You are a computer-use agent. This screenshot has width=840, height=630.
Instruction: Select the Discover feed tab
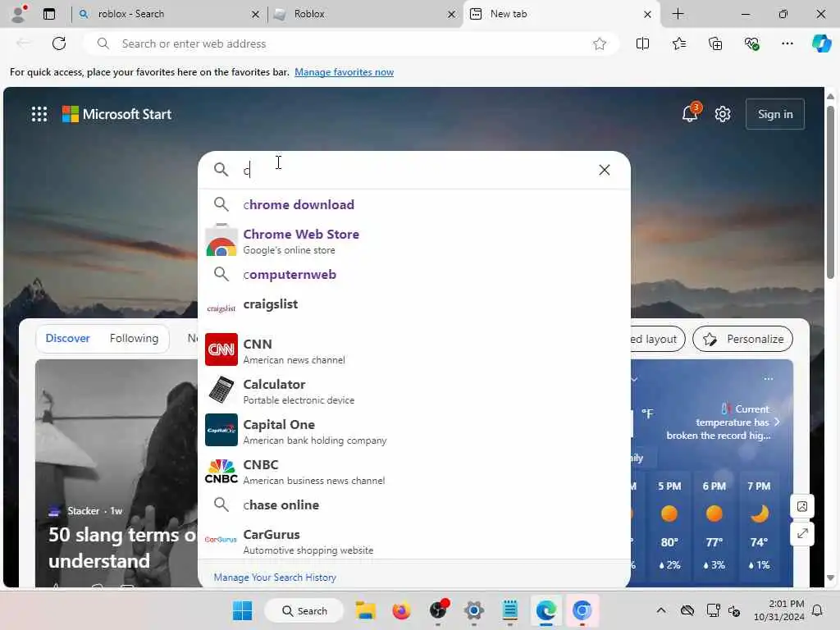67,338
